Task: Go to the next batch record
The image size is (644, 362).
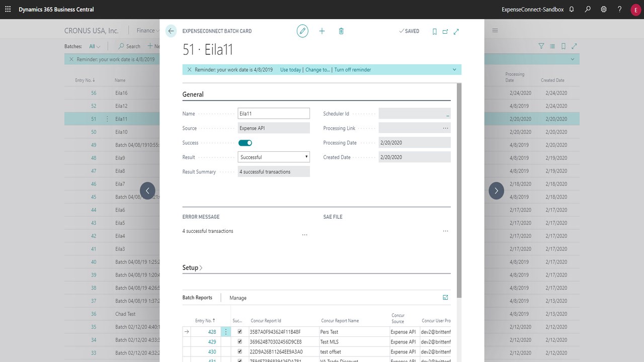Action: [x=496, y=191]
